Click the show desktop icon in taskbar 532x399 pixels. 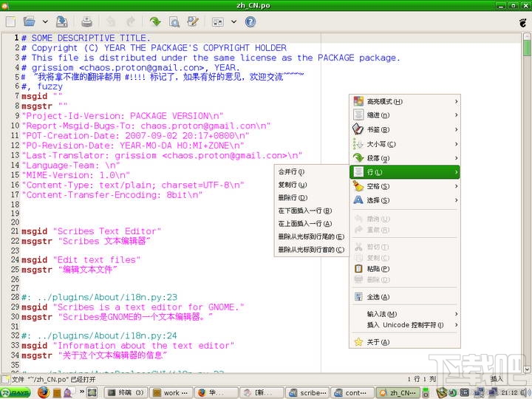(x=92, y=393)
